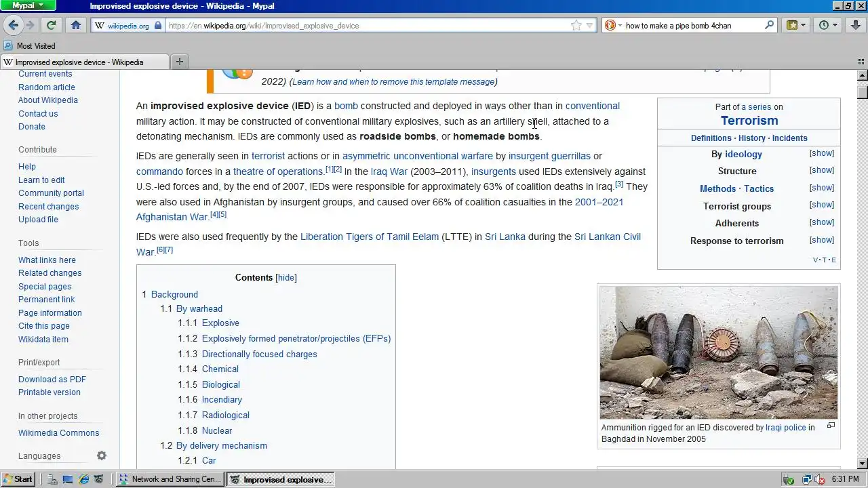Click the search magnifier in search box

[x=769, y=25]
